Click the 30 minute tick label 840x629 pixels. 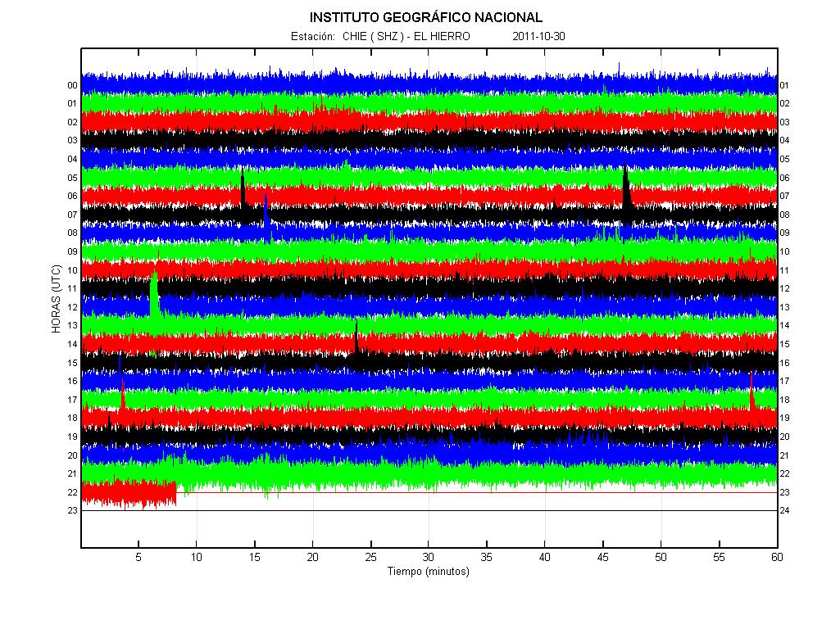(x=428, y=557)
